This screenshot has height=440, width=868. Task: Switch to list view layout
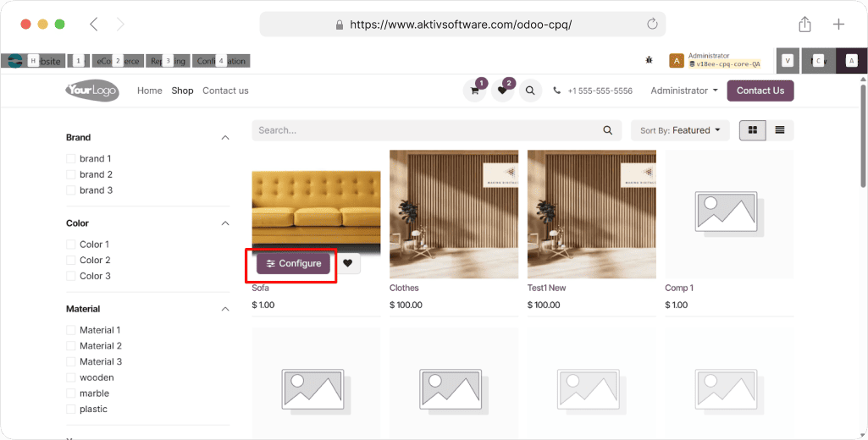779,130
